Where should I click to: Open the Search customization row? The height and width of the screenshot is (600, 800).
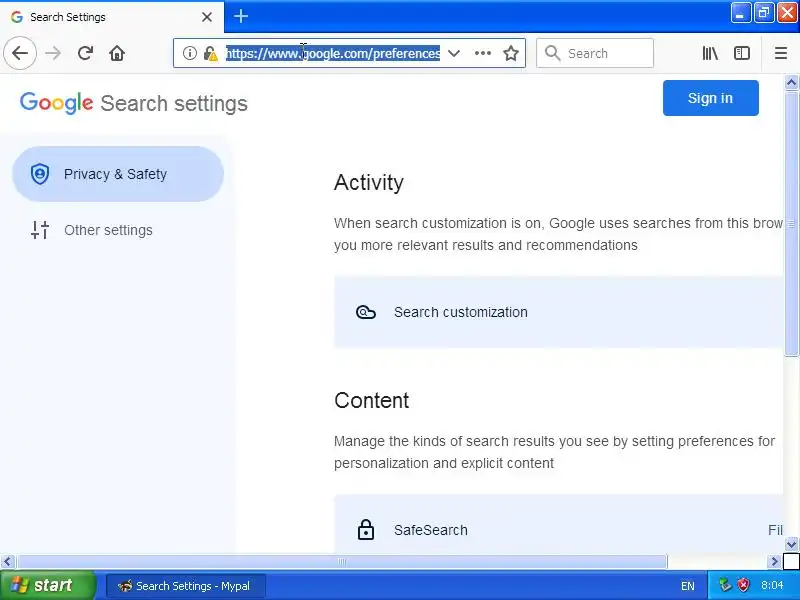coord(559,312)
